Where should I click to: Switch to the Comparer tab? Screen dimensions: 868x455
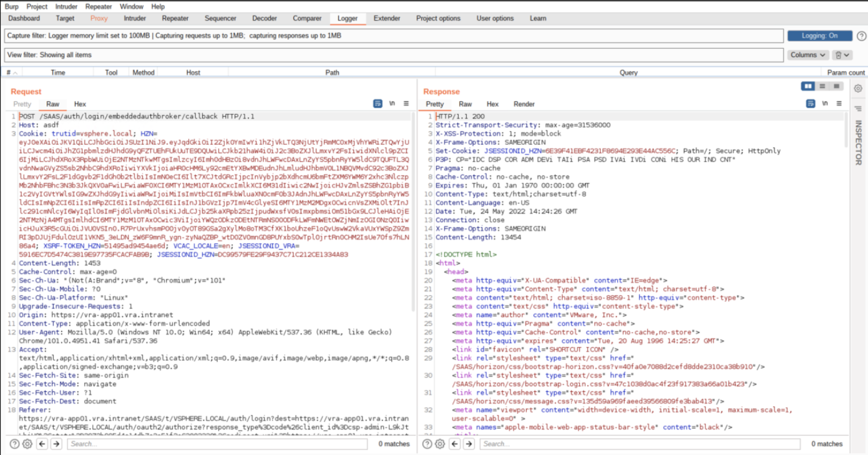tap(307, 18)
